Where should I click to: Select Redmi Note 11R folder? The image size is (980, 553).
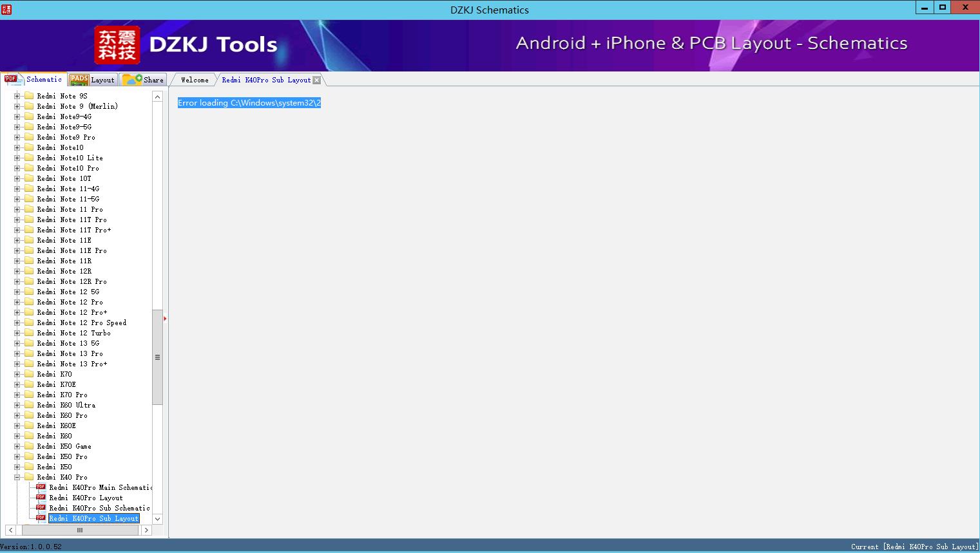(x=64, y=261)
